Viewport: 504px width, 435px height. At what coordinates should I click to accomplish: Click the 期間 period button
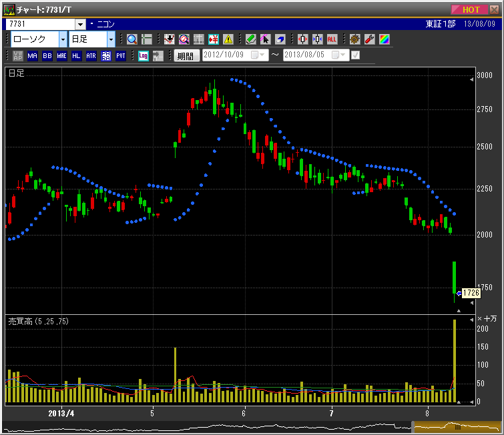point(186,56)
